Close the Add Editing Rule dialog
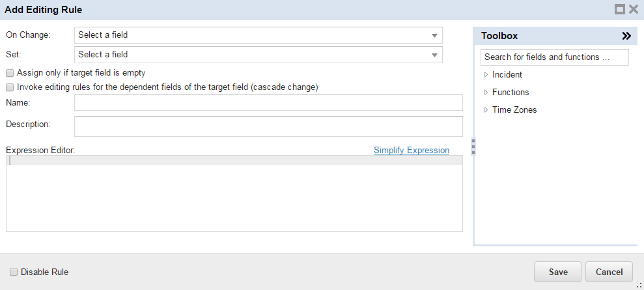The image size is (644, 290). 633,9
